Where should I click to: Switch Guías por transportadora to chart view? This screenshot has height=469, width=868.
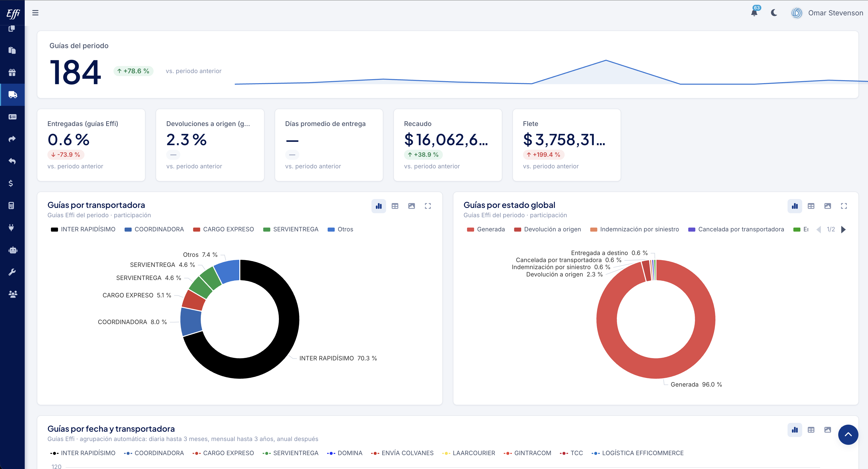pos(379,206)
